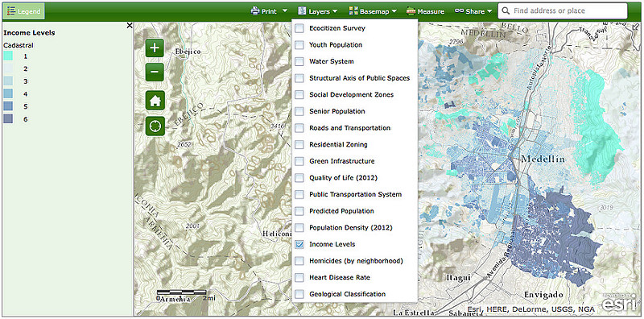Enable the Ecocitizen Survey layer checkbox
Screen dimensions: 644x319
tap(299, 28)
